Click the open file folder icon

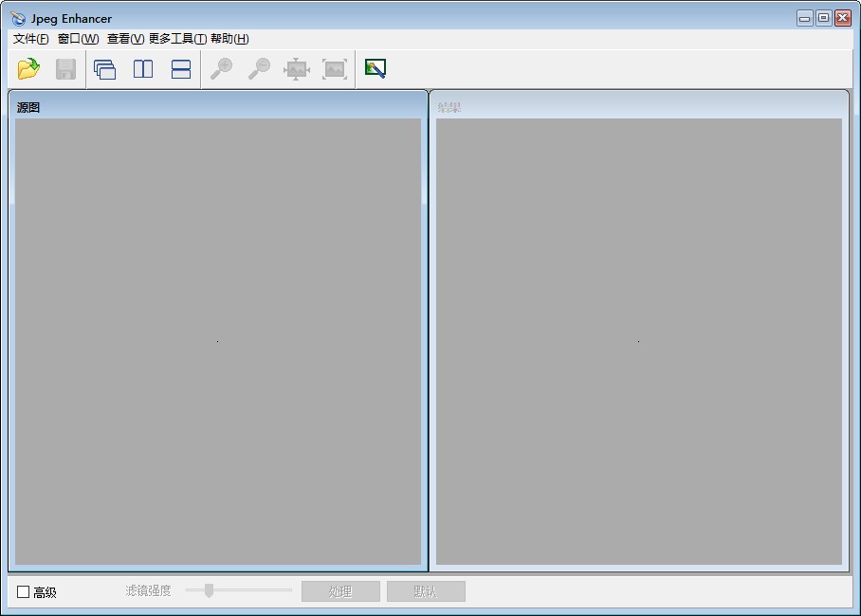[x=28, y=69]
